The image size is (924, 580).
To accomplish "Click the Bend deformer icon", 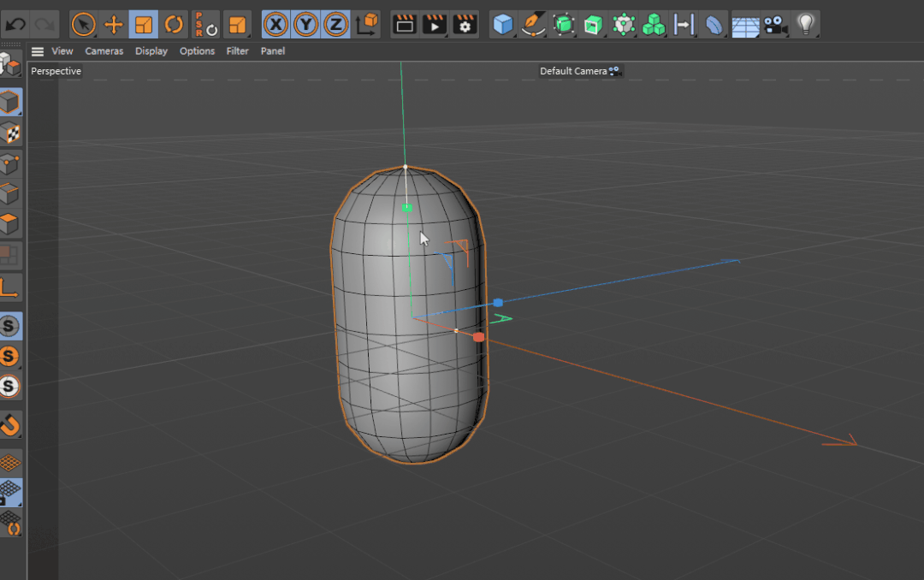I will (x=714, y=25).
